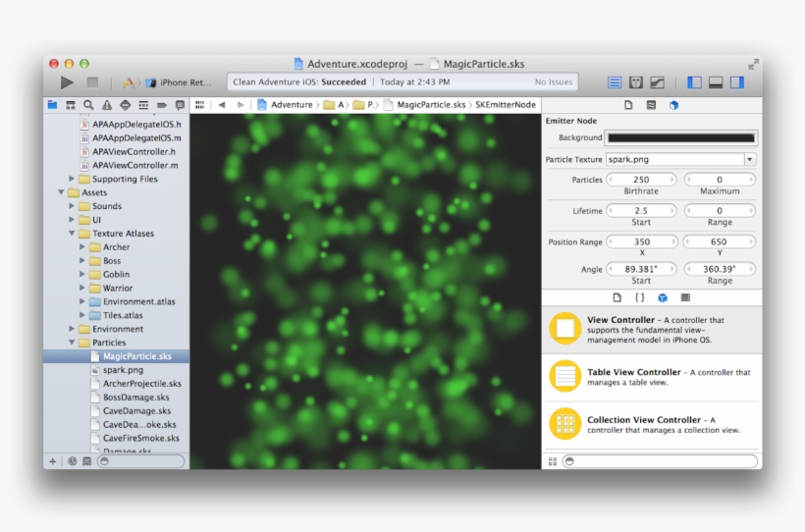Edit the Position Range Y field
Viewport: 805px width, 532px height.
(x=720, y=241)
